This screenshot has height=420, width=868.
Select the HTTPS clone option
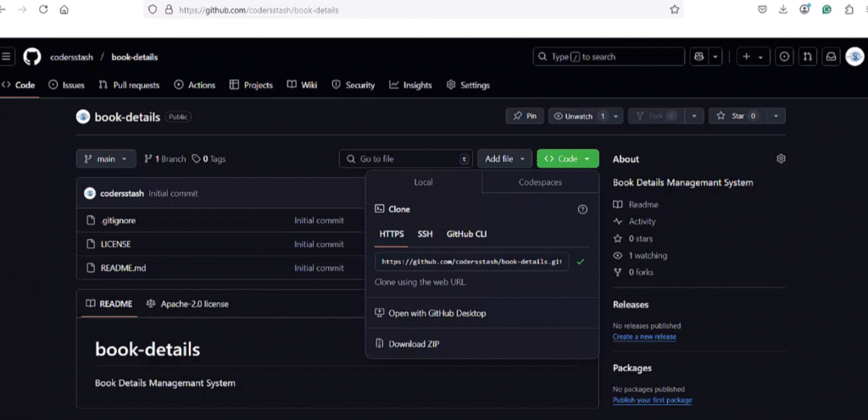coord(392,234)
